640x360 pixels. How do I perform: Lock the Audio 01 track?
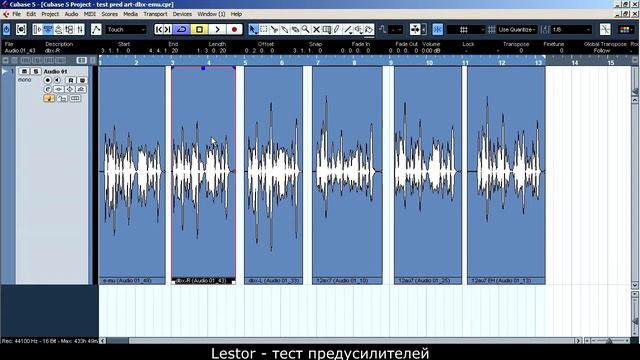[62, 98]
